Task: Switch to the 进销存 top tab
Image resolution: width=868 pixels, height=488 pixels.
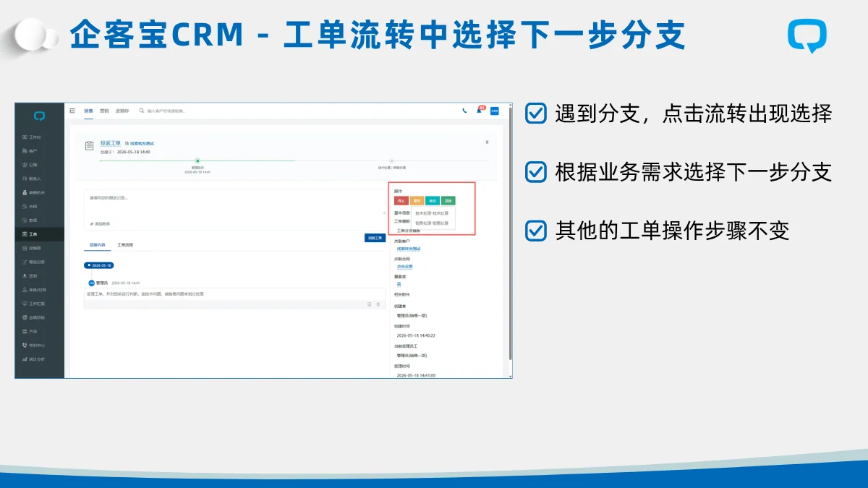Action: point(122,111)
